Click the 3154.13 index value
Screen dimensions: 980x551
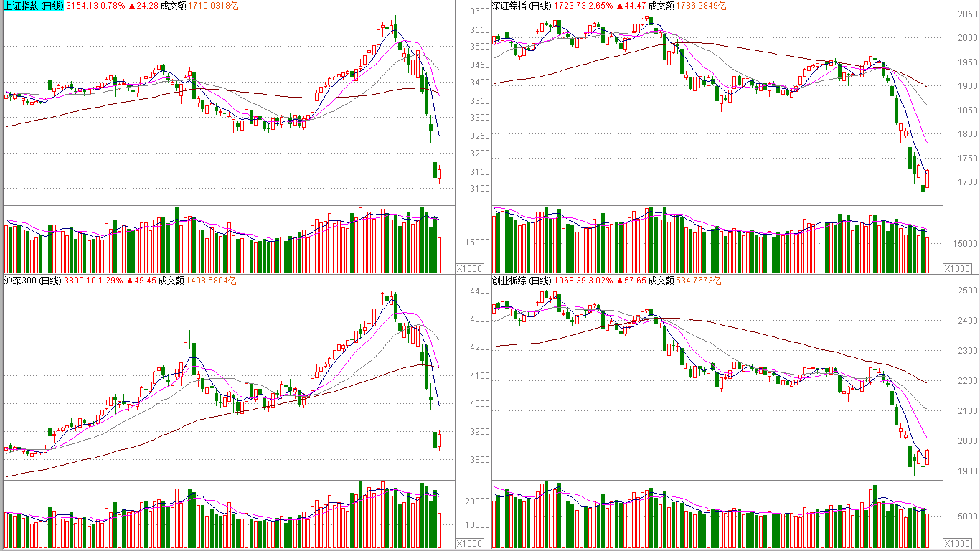[81, 6]
